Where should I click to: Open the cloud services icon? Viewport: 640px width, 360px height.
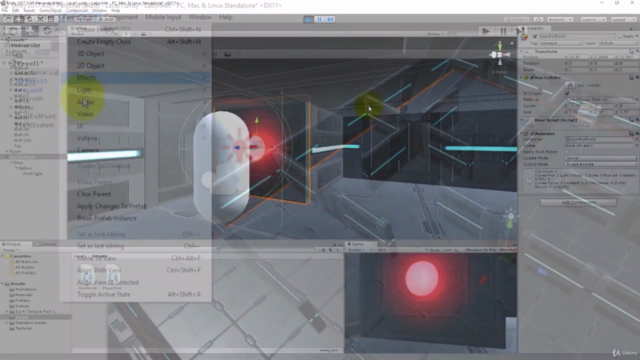point(538,19)
